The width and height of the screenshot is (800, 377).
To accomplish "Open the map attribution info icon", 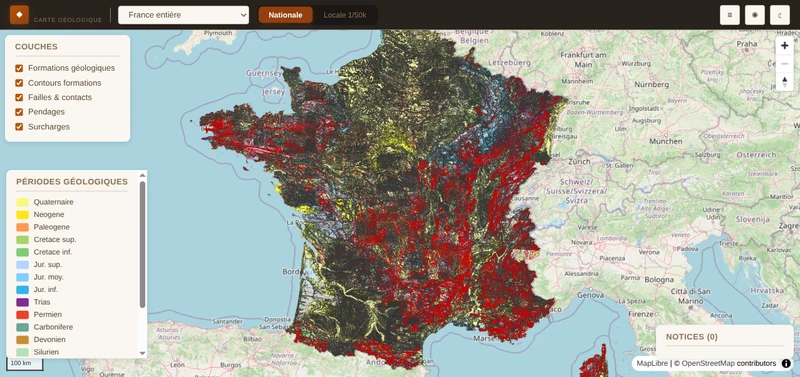I will (786, 363).
